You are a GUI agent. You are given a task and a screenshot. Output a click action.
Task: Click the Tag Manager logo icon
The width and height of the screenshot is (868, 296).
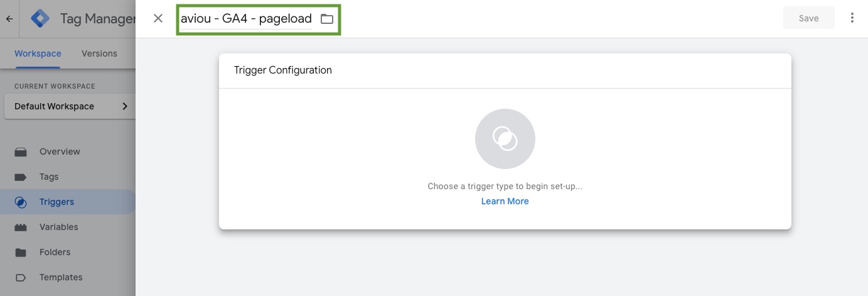click(x=40, y=19)
